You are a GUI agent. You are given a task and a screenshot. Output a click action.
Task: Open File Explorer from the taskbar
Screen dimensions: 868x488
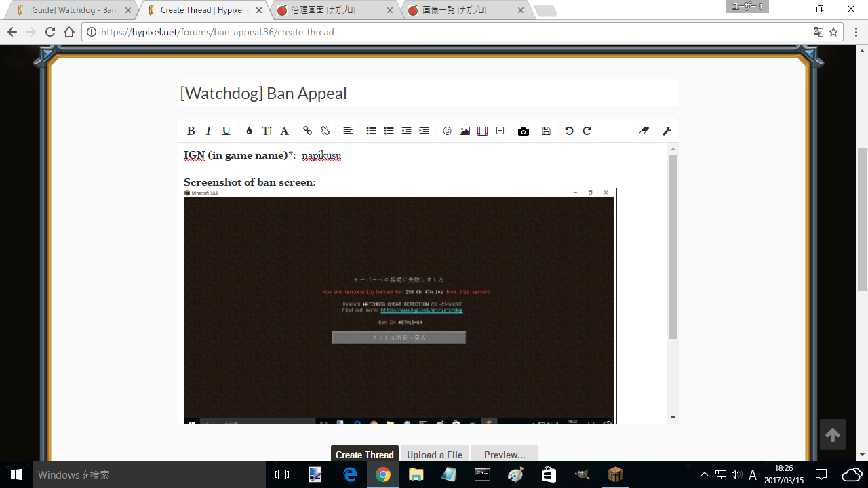click(416, 474)
